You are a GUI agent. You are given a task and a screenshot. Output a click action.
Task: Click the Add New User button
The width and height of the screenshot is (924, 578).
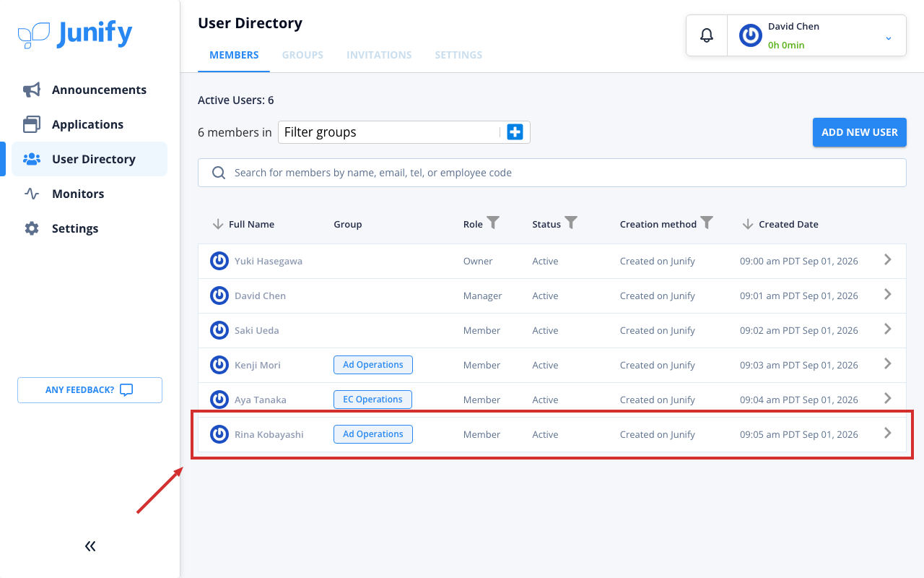[x=860, y=132]
